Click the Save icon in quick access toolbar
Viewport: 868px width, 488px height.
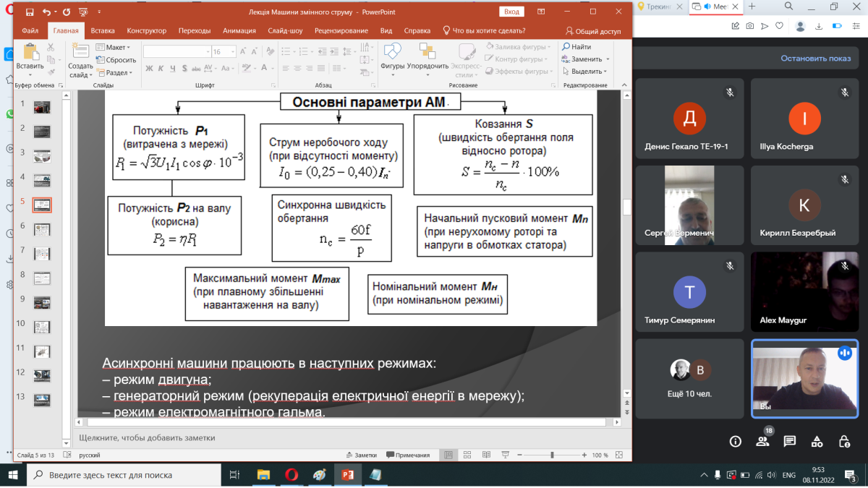[29, 12]
